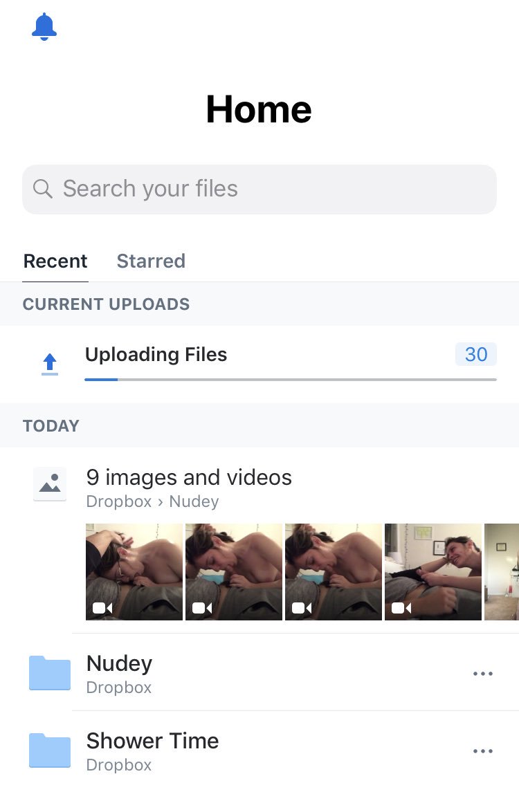Viewport: 519px width, 812px height.
Task: Open the Uploading Files row
Action: pos(259,364)
